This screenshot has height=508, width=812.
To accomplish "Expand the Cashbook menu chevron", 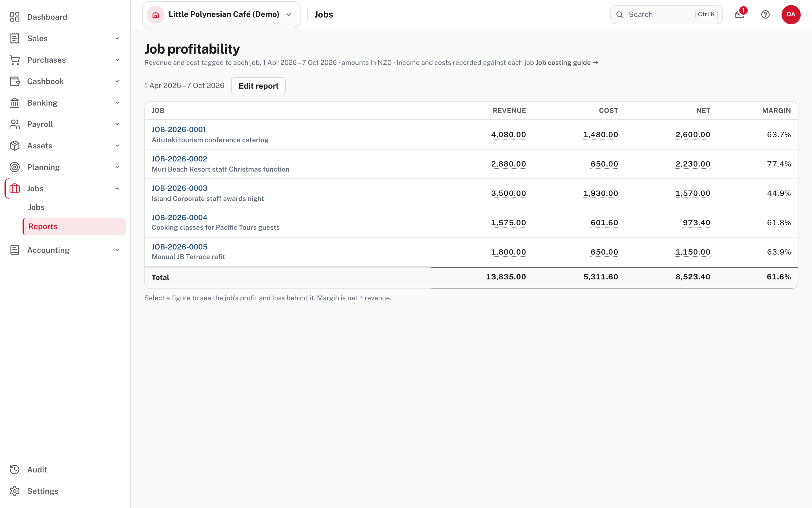I will point(117,81).
